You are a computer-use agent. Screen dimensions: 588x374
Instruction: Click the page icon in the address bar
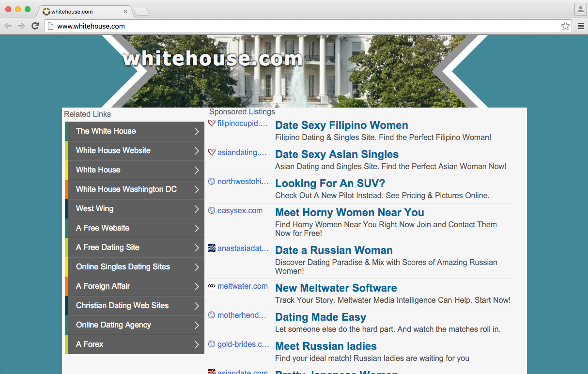(x=51, y=26)
